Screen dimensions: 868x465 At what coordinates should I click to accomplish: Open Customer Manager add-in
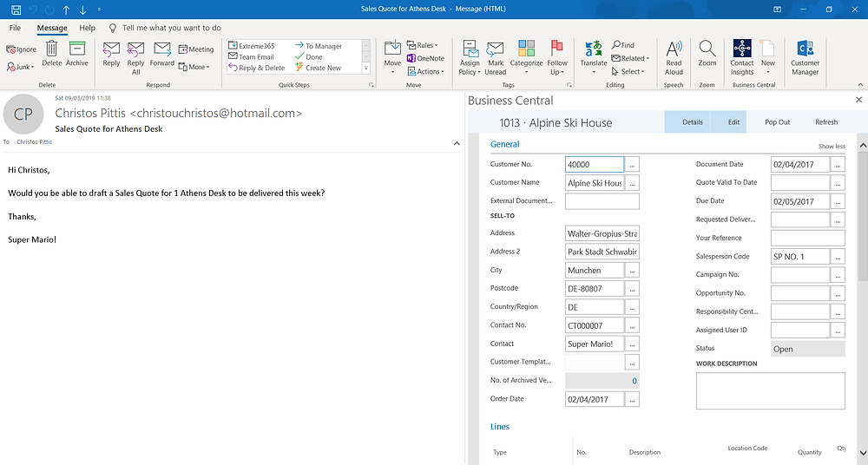805,58
